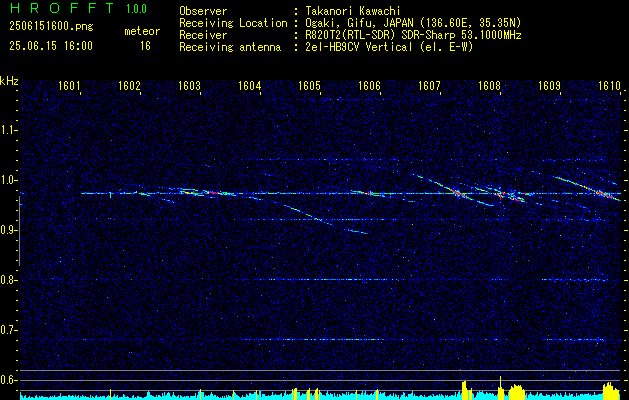Click the 0.7 frequency axis label
629x400 pixels.
(8, 330)
